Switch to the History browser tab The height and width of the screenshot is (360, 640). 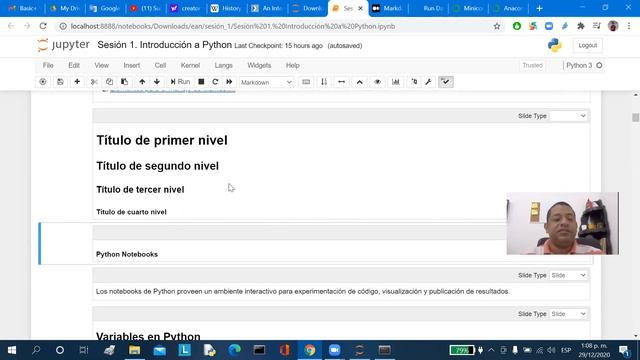pos(226,8)
